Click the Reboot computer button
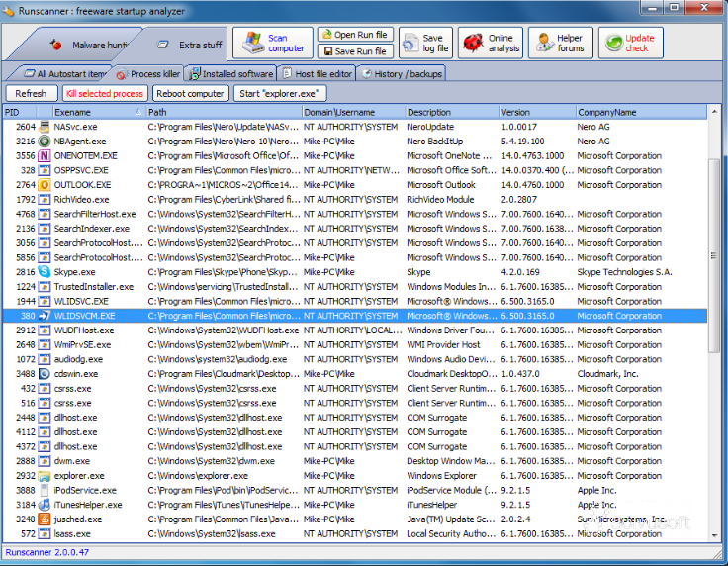Image resolution: width=728 pixels, height=566 pixels. click(190, 93)
